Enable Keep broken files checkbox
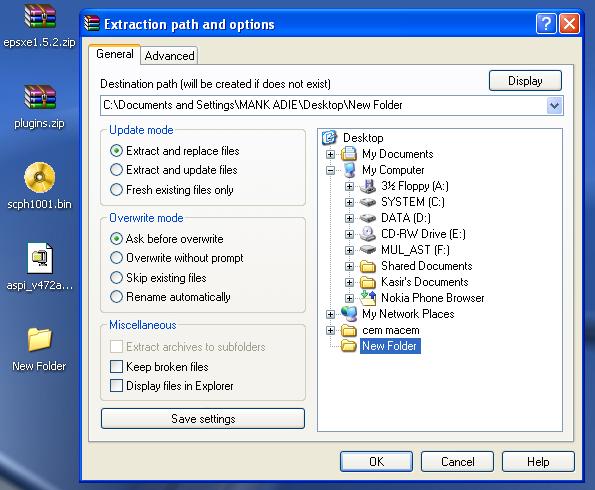 pos(116,367)
